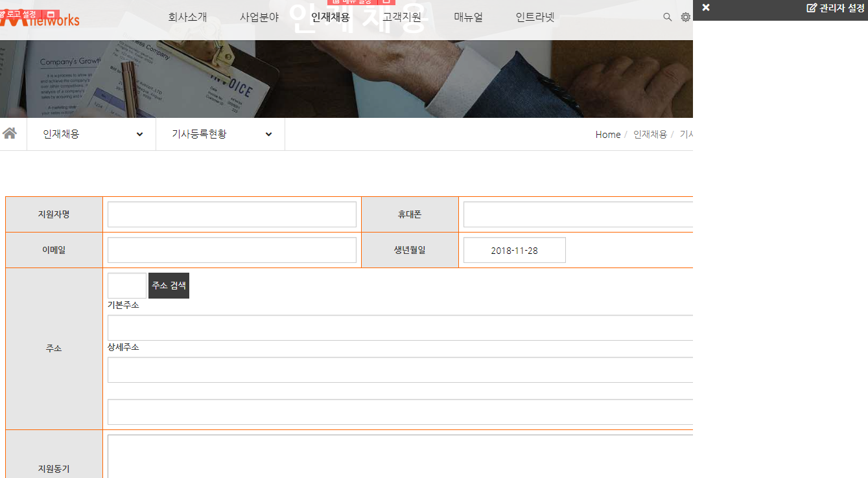Open the 매뉴얼 menu

click(x=469, y=17)
